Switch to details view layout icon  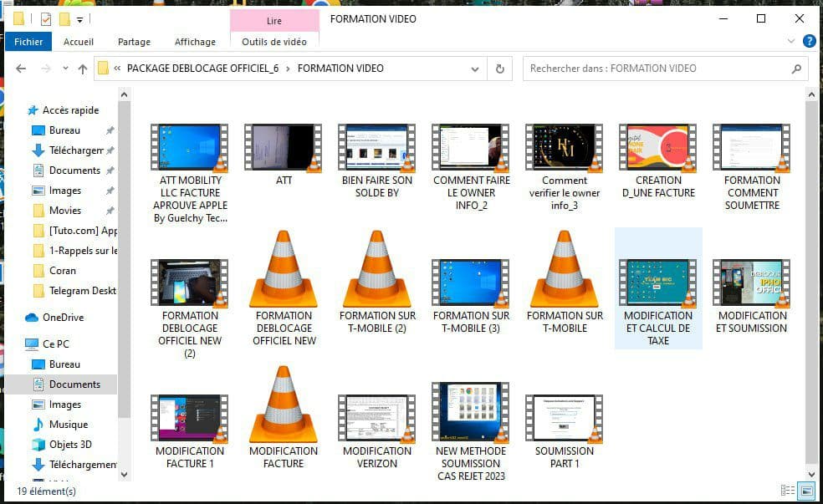pyautogui.click(x=787, y=491)
